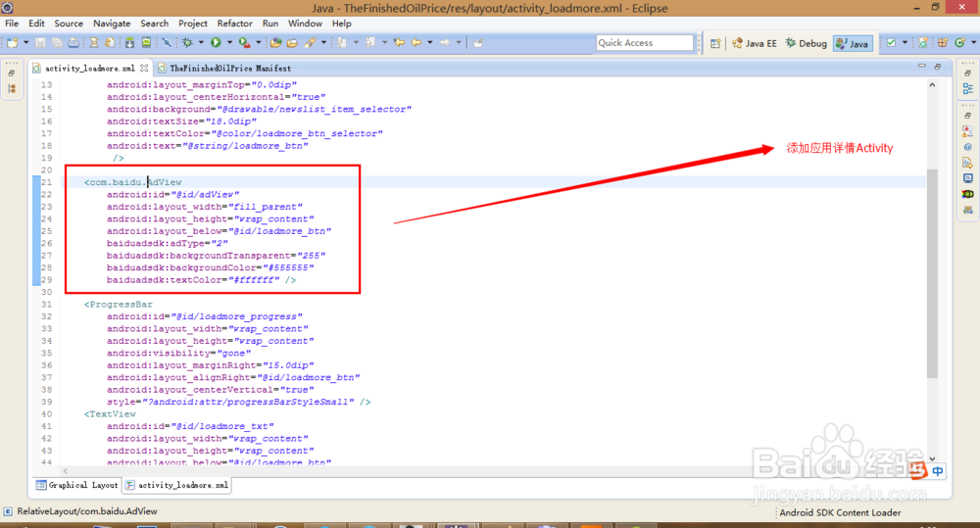Open the Help menu
980x528 pixels.
coord(341,24)
